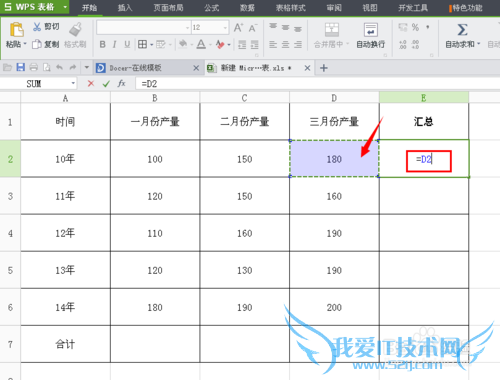Close the Docer-在线模板 tab
Image resolution: width=500 pixels, height=380 pixels.
point(196,68)
